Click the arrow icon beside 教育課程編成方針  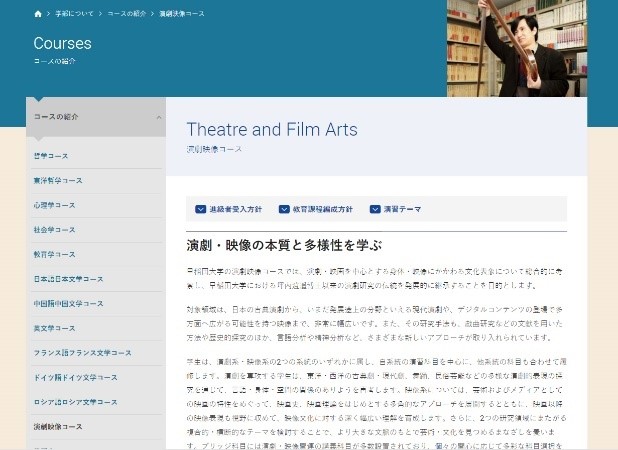tap(284, 209)
